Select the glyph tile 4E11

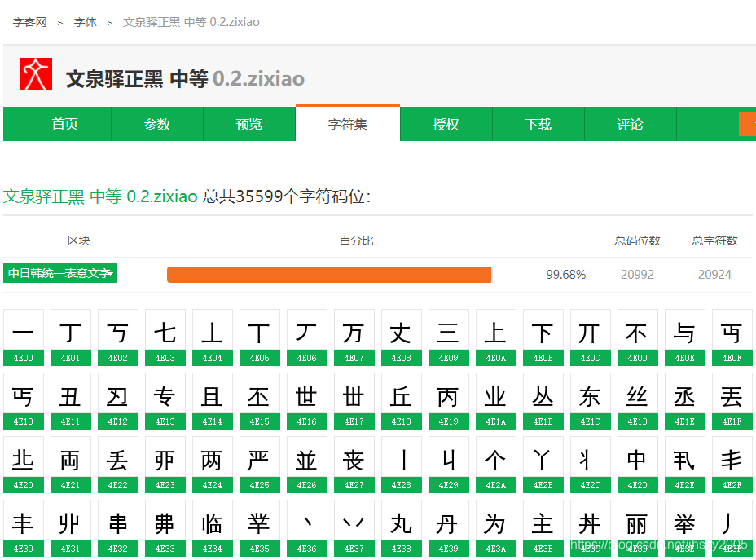click(70, 401)
